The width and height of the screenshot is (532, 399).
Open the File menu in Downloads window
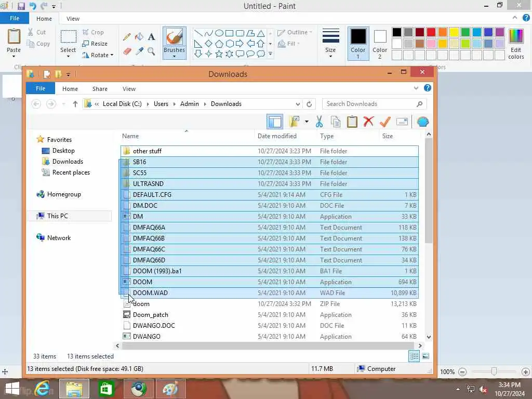pyautogui.click(x=41, y=88)
